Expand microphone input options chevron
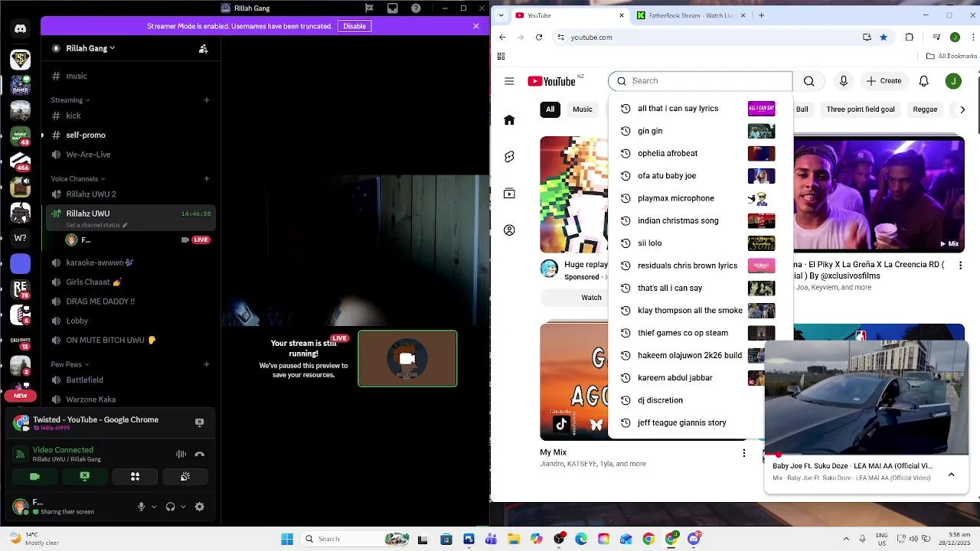980x551 pixels. point(154,507)
